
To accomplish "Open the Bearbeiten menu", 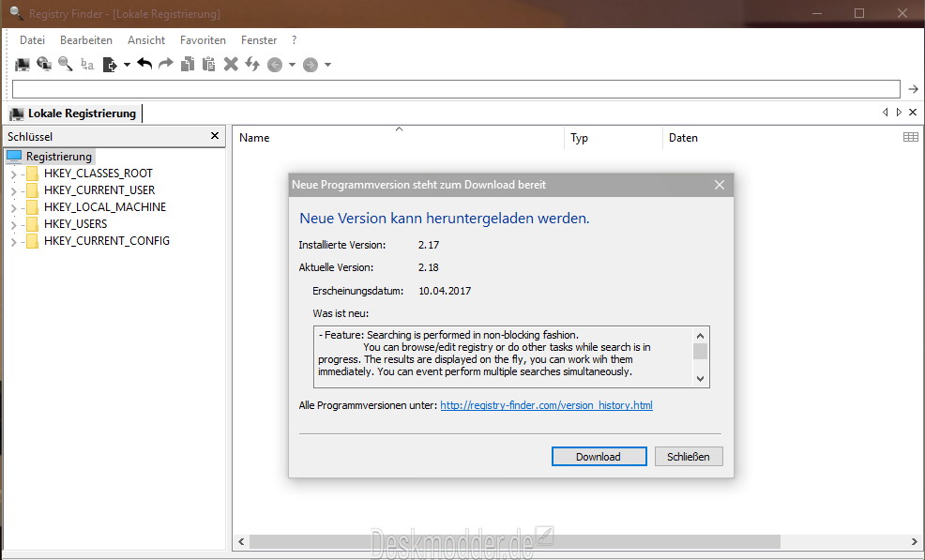I will (86, 40).
